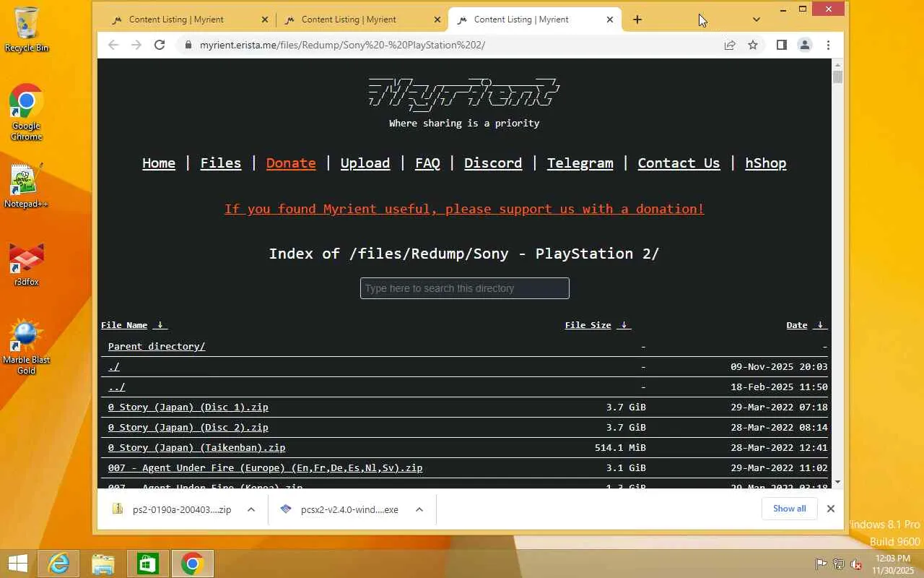This screenshot has height=578, width=924.
Task: Launch Google Chrome from the desktop shortcut
Action: [x=27, y=113]
